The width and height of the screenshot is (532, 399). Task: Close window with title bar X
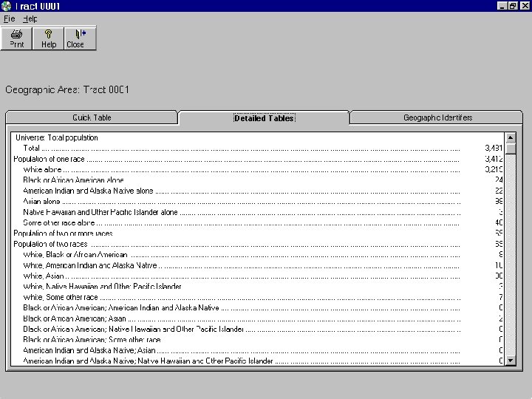[525, 6]
